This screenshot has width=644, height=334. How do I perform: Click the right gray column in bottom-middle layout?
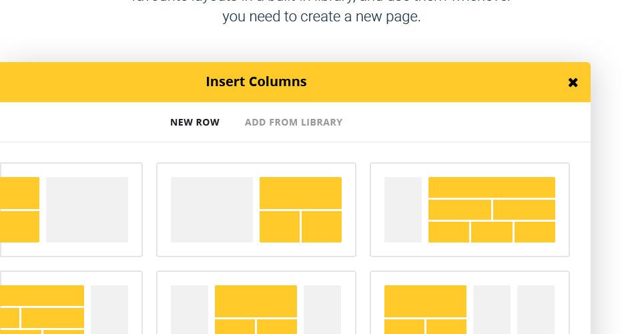tap(322, 307)
